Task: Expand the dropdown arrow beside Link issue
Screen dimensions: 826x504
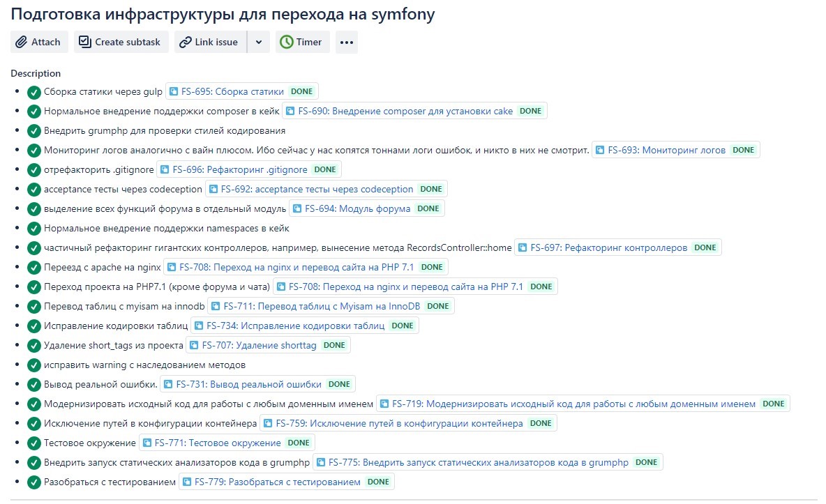Action: [259, 42]
